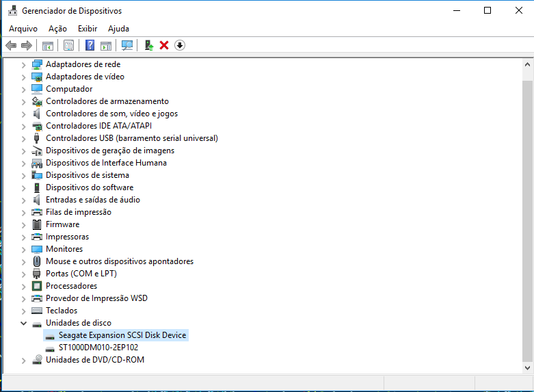
Task: Expand the Impressoras node
Action: click(23, 237)
